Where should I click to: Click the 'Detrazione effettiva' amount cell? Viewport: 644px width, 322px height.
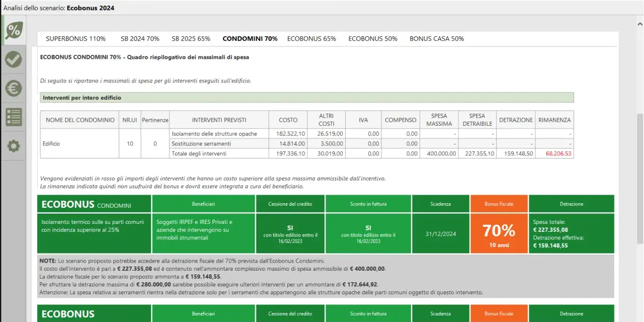pyautogui.click(x=572, y=233)
